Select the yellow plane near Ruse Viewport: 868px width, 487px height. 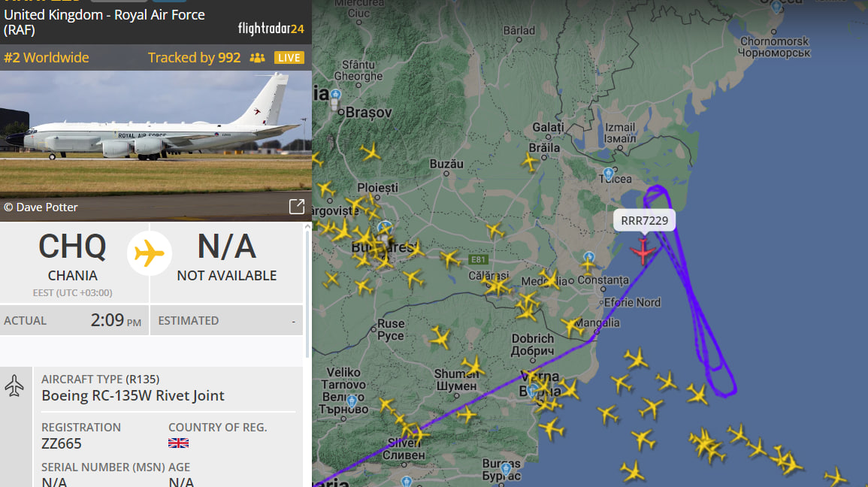coord(440,337)
